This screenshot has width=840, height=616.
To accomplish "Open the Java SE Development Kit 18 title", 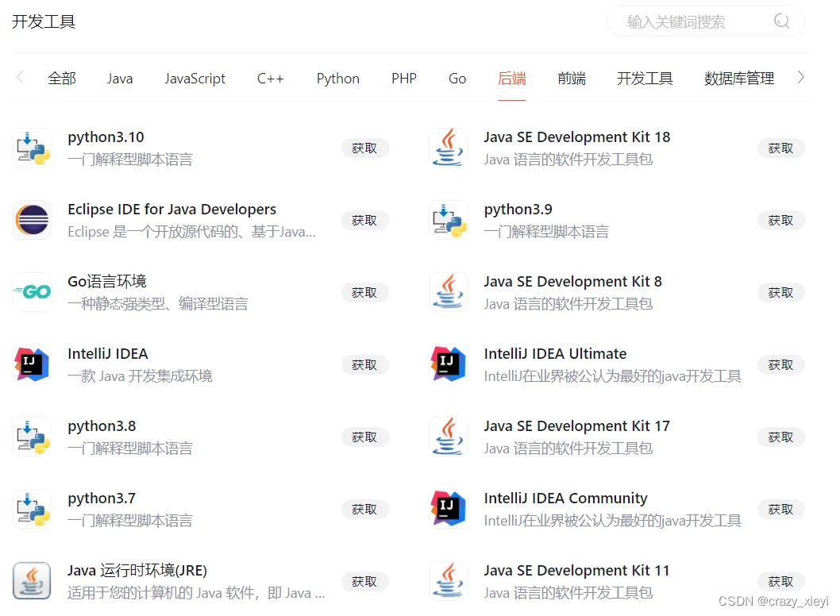I will pos(577,137).
